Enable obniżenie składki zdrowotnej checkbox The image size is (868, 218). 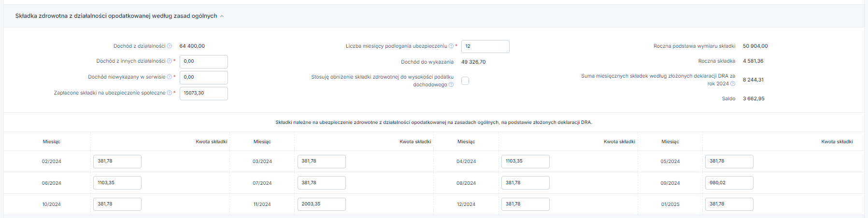click(x=465, y=81)
